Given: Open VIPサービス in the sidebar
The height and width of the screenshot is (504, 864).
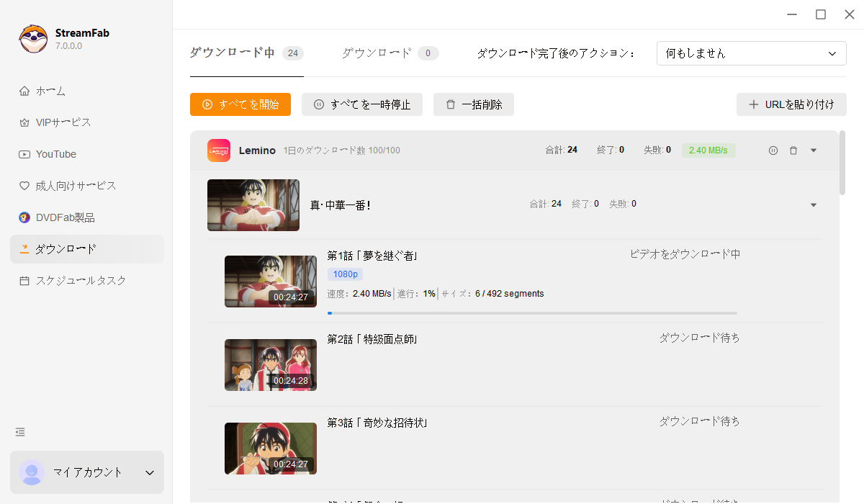Looking at the screenshot, I should tap(63, 122).
